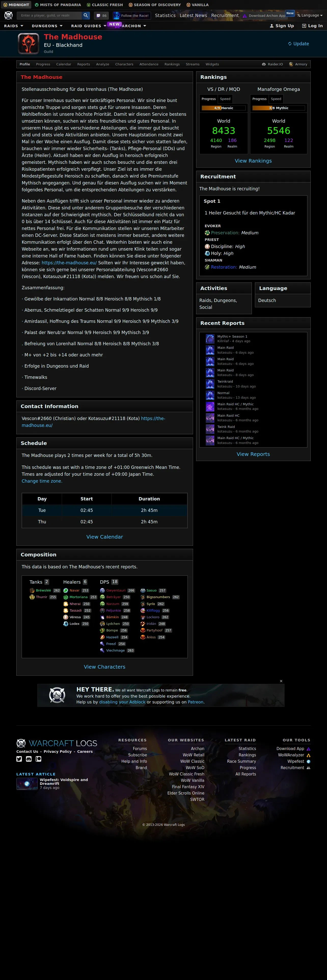Click the Restoration Shaman spec icon
This screenshot has width=327, height=980.
tap(207, 267)
